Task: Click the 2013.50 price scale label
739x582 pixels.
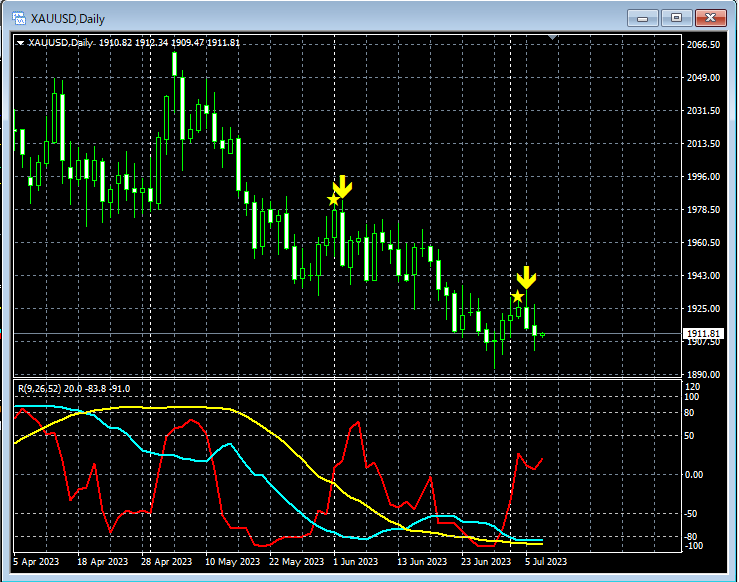Action: pos(703,143)
